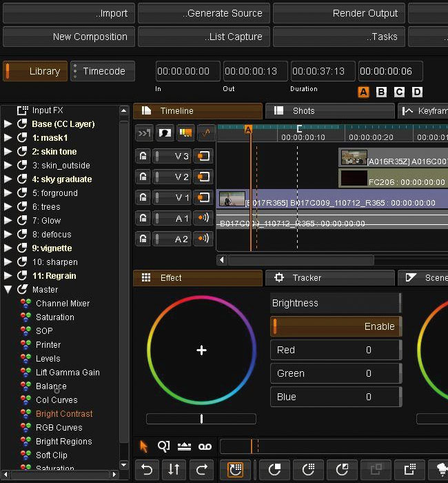Click the Base (CC Layer) layer icon
Screen dimensions: 448x483
coord(22,124)
